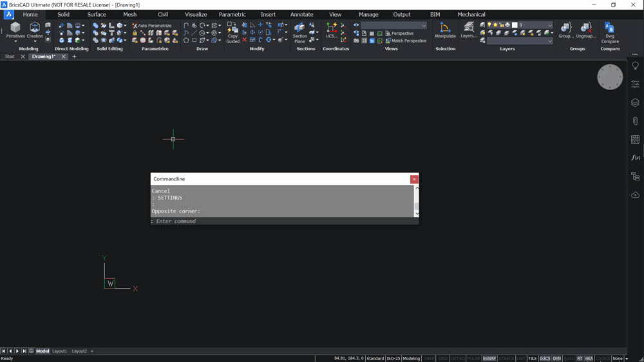Click the Group tool
Viewport: 644px width, 362px height.
[566, 30]
